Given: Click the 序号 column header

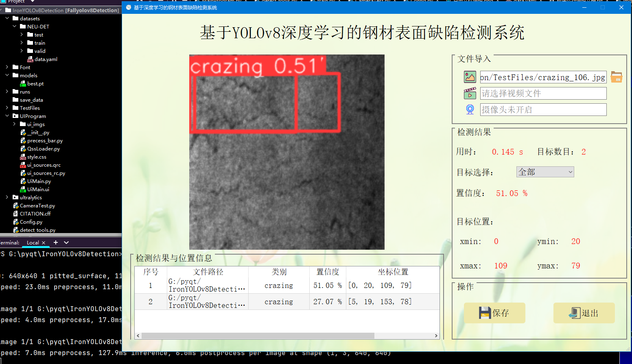Looking at the screenshot, I should pos(151,272).
